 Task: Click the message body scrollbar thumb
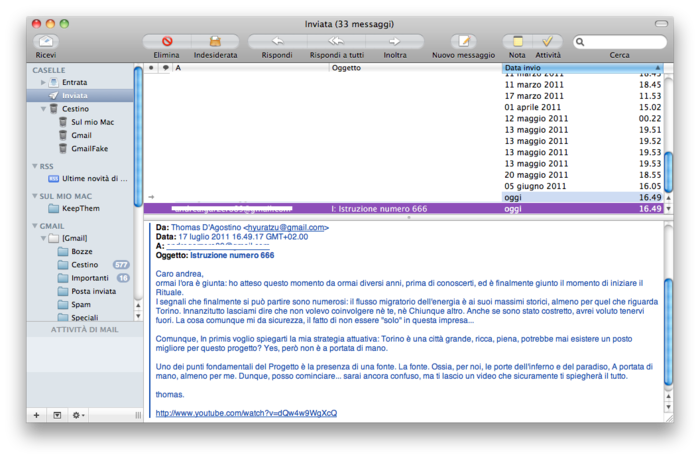point(668,332)
